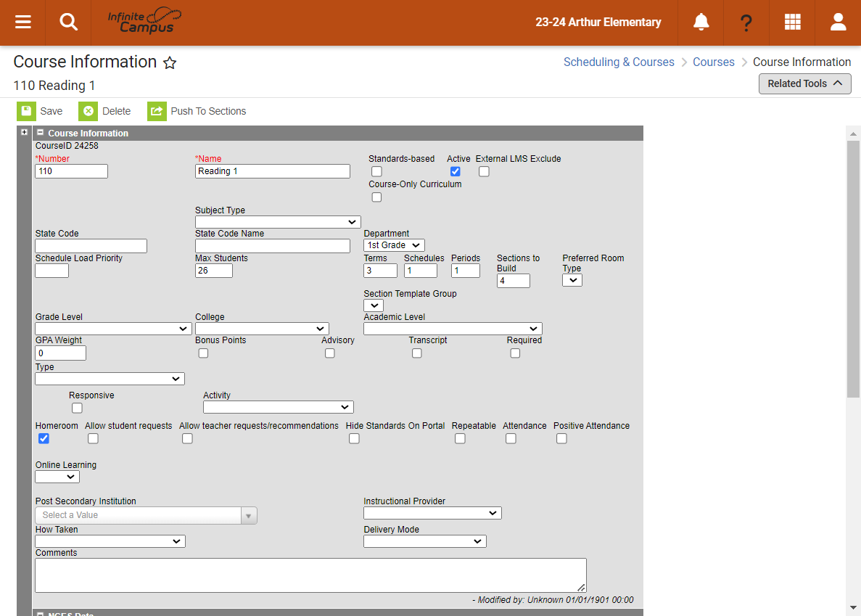Favorite Course Information with the star
861x616 pixels.
pos(170,62)
